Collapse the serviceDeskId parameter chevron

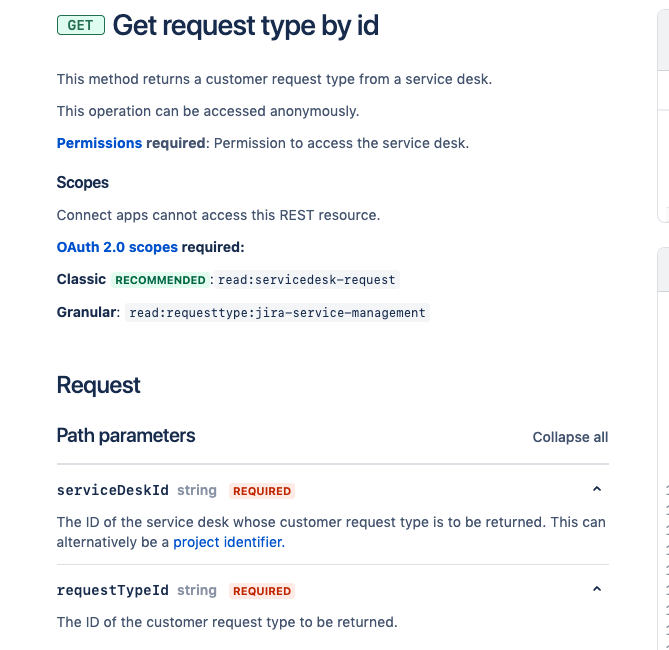pos(597,490)
